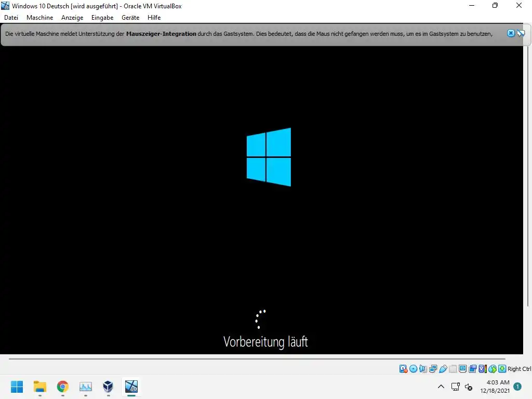The height and width of the screenshot is (399, 532).
Task: Click the vertical scrollbar of the VM view
Action: [528, 177]
